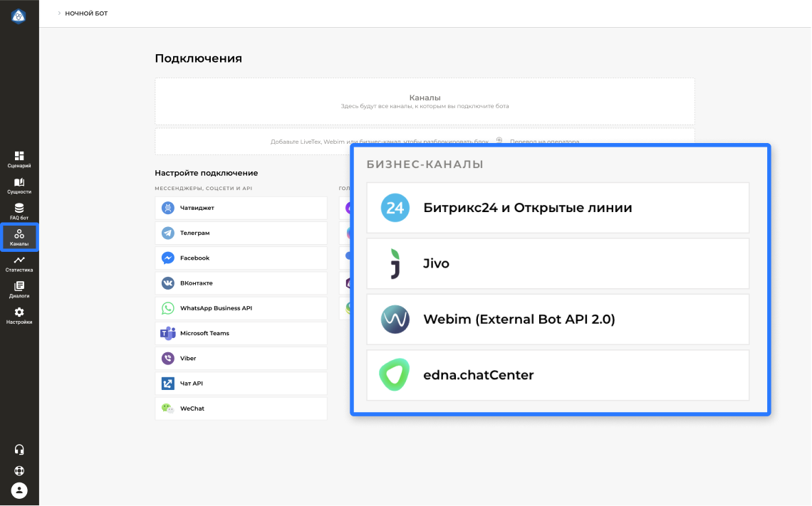Open the Сущности section in sidebar

[19, 186]
